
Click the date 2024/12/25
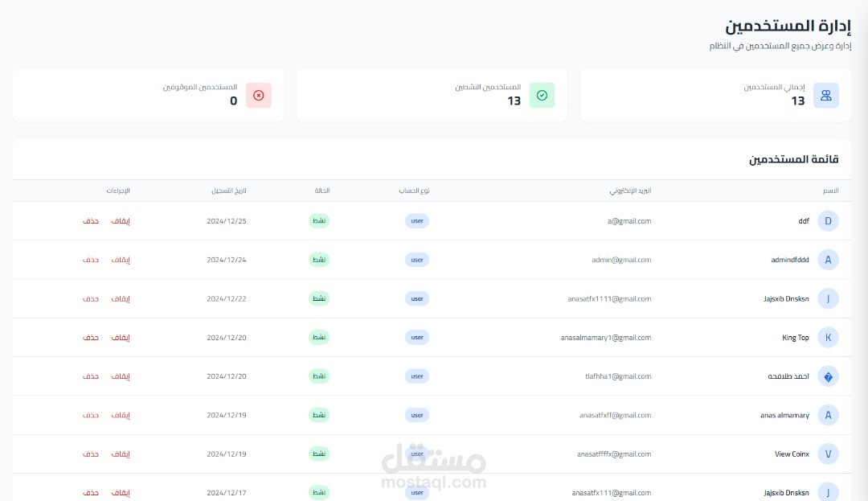[x=227, y=221]
